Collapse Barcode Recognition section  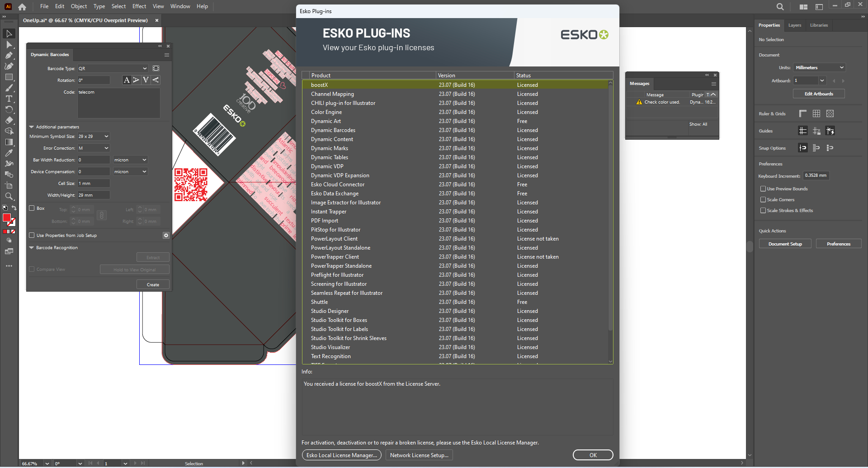pos(32,248)
